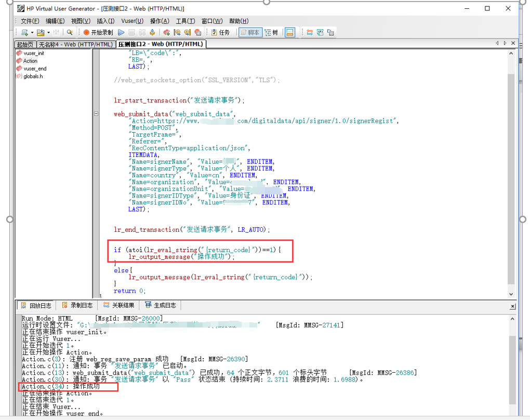Click code editor scrollbar up arrow
Viewport: 530px width, 420px height.
click(511, 54)
